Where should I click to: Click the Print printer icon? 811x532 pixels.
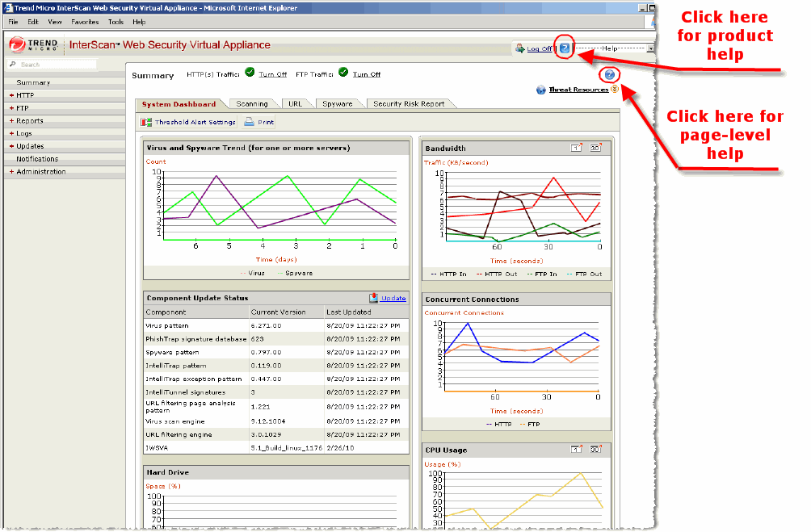[250, 123]
